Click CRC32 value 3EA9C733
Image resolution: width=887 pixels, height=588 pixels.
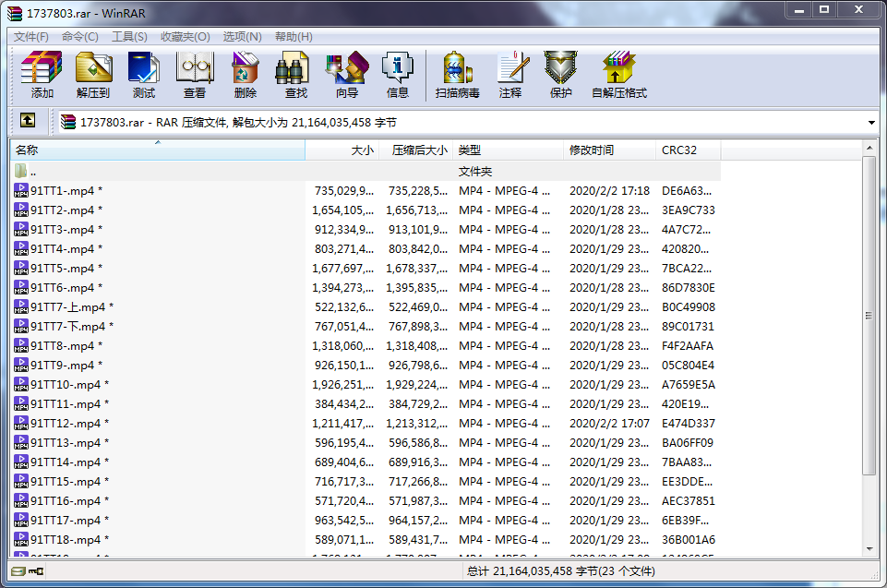[688, 210]
